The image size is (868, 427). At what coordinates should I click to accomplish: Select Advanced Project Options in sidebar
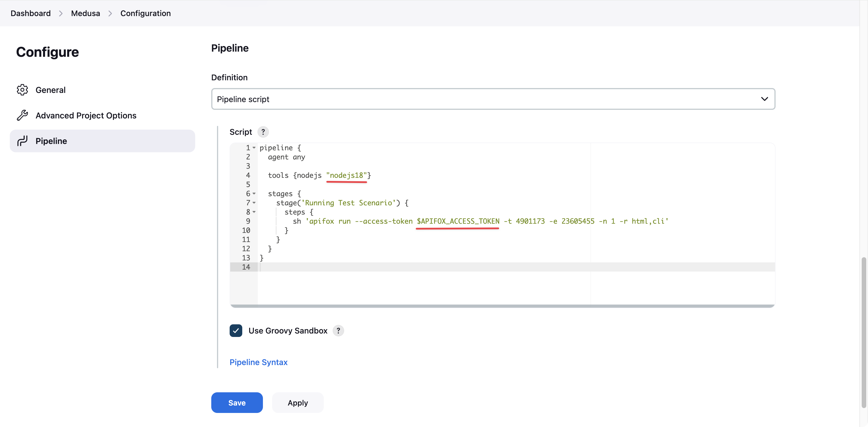pyautogui.click(x=86, y=116)
